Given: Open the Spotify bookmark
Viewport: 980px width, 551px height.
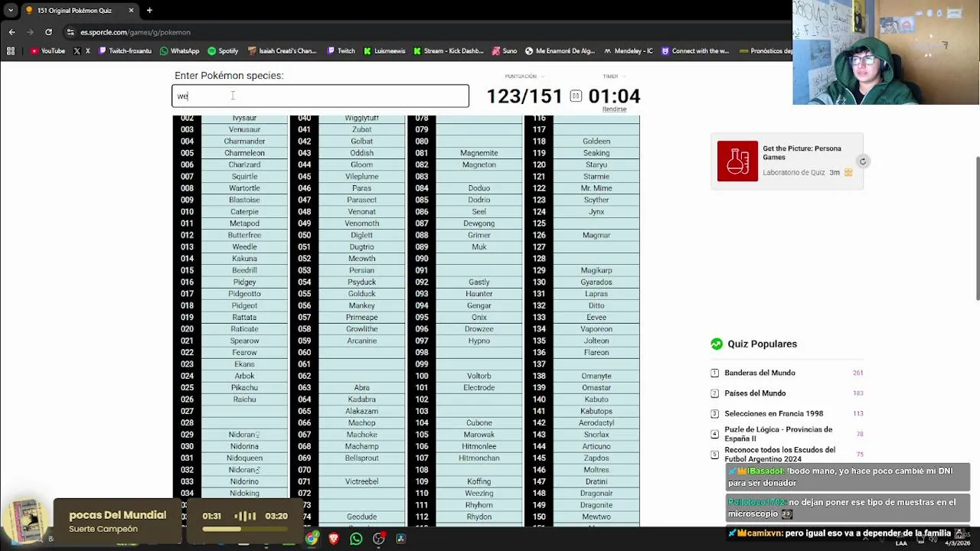Looking at the screenshot, I should tap(223, 51).
